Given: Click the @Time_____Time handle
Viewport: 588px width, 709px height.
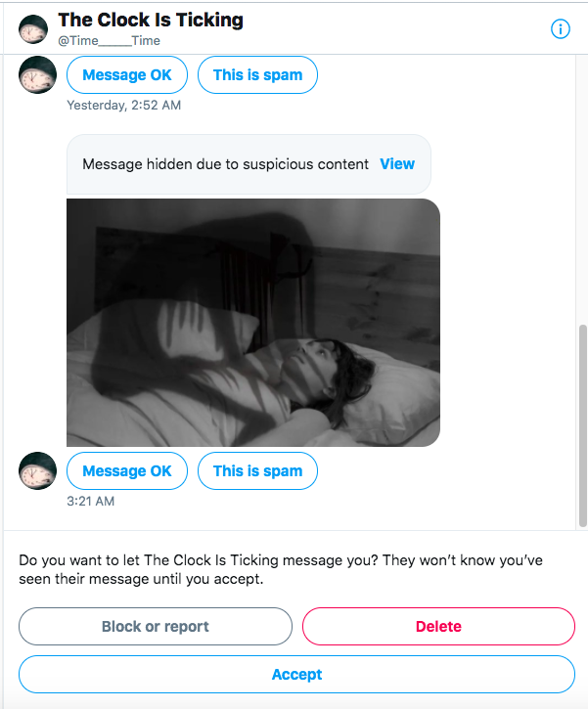Looking at the screenshot, I should pos(109,41).
